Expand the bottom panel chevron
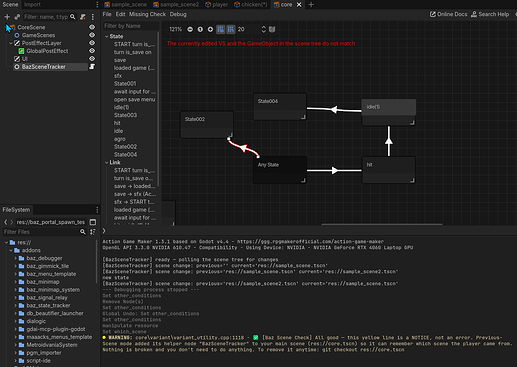This screenshot has height=367, width=517. point(104,231)
